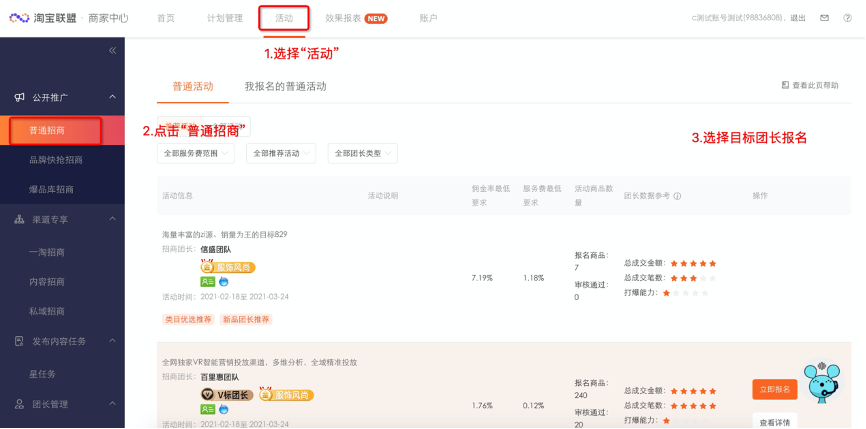The width and height of the screenshot is (866, 429).
Task: Click 信盛团队 服饰风尚 gold badge
Action: click(x=228, y=268)
